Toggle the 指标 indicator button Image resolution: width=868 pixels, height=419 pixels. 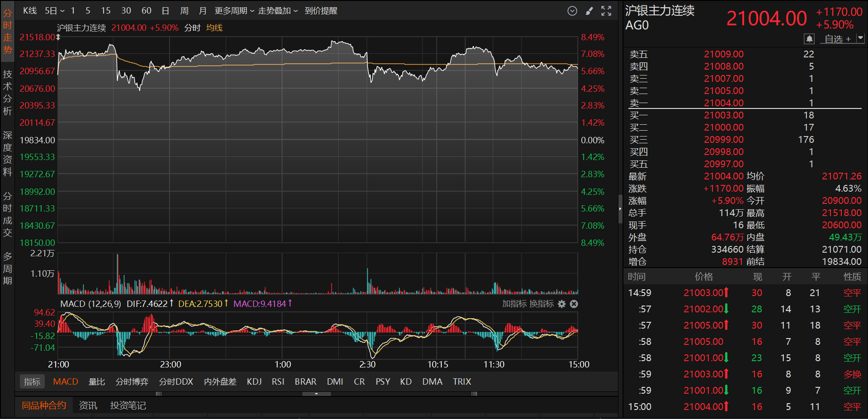[32, 381]
